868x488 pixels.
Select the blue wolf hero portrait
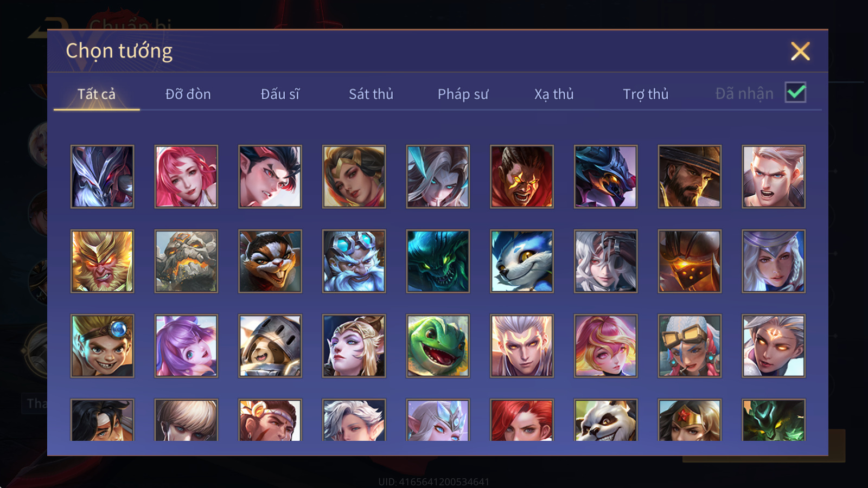coord(522,261)
